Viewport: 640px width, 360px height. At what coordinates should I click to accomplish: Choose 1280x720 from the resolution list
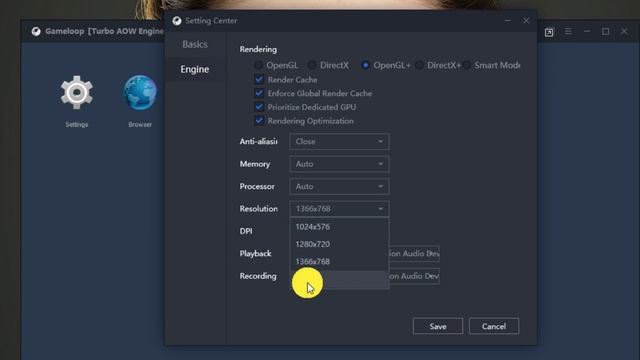coord(339,244)
